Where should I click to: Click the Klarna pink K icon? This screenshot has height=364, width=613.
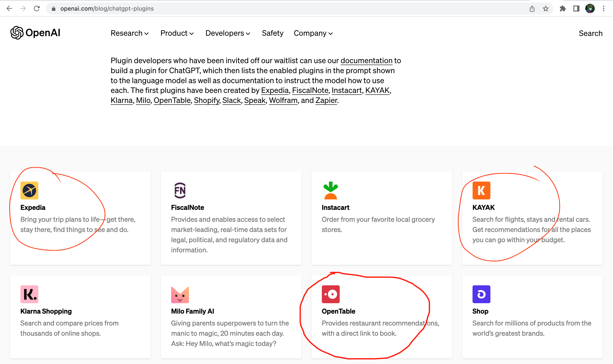[29, 294]
